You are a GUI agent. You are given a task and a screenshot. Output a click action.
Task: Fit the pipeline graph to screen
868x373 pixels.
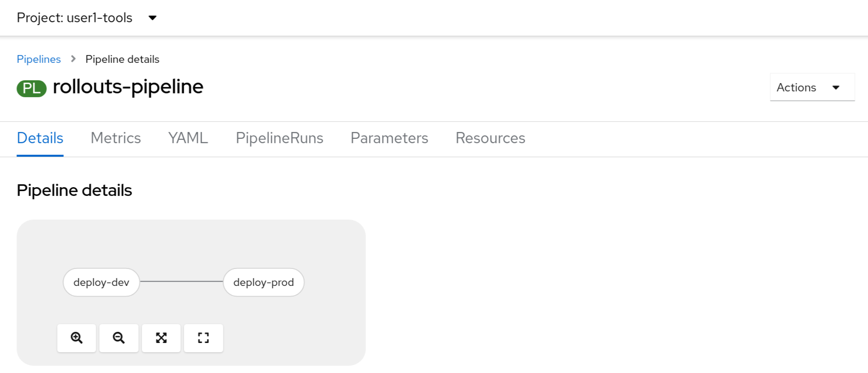(161, 338)
